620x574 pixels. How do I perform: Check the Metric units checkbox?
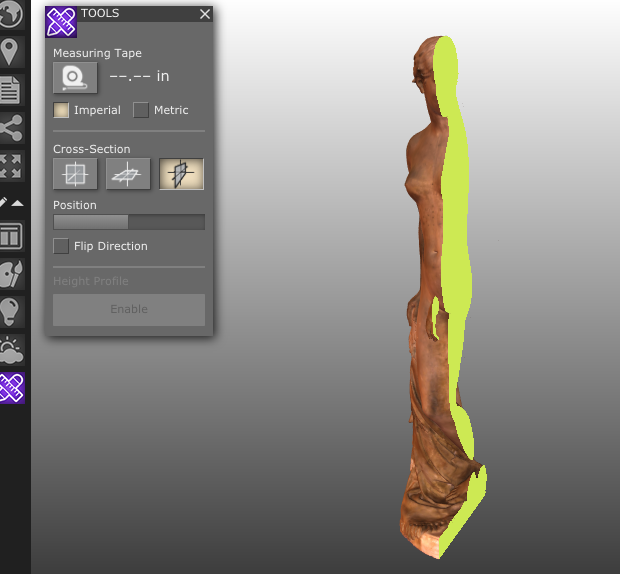(141, 110)
